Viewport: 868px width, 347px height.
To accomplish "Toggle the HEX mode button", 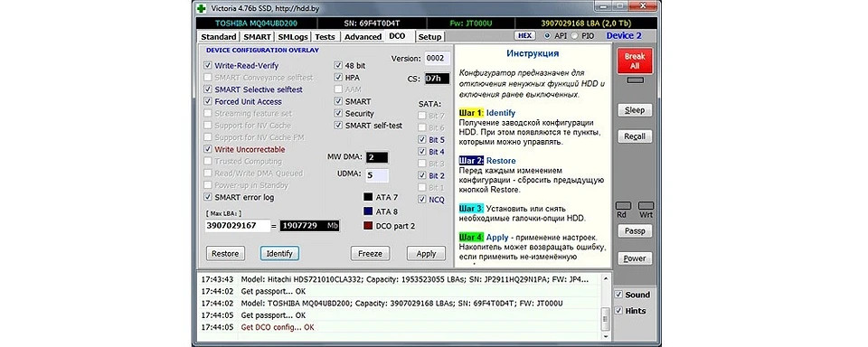I will coord(524,35).
